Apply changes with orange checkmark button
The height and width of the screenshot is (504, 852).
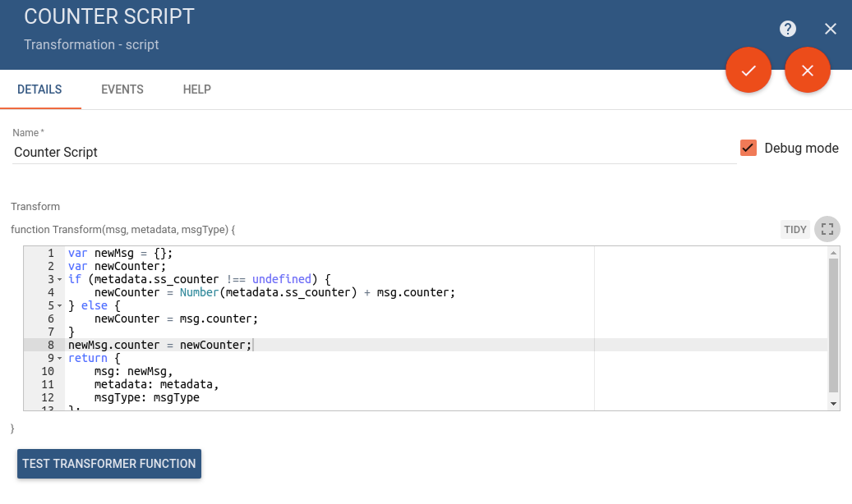(x=748, y=71)
